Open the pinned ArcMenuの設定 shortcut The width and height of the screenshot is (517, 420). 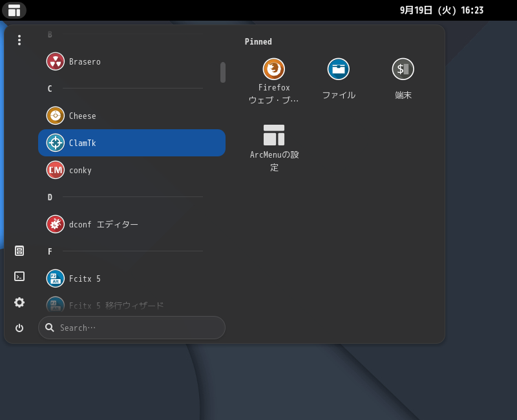273,149
